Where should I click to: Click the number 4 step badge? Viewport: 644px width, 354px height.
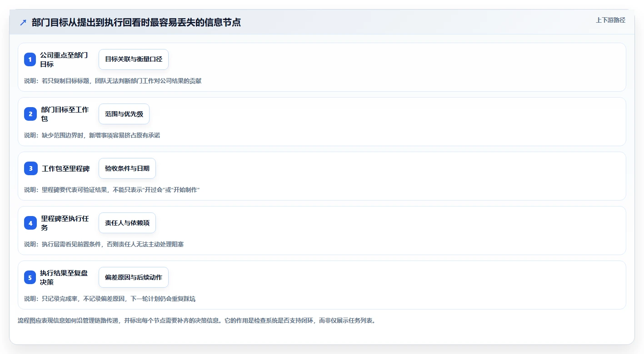[30, 223]
